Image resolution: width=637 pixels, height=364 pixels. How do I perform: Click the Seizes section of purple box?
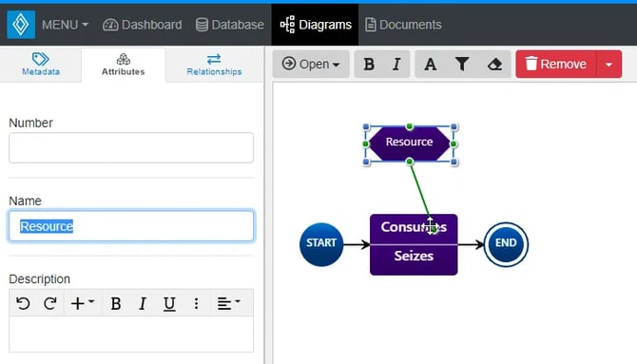[414, 260]
